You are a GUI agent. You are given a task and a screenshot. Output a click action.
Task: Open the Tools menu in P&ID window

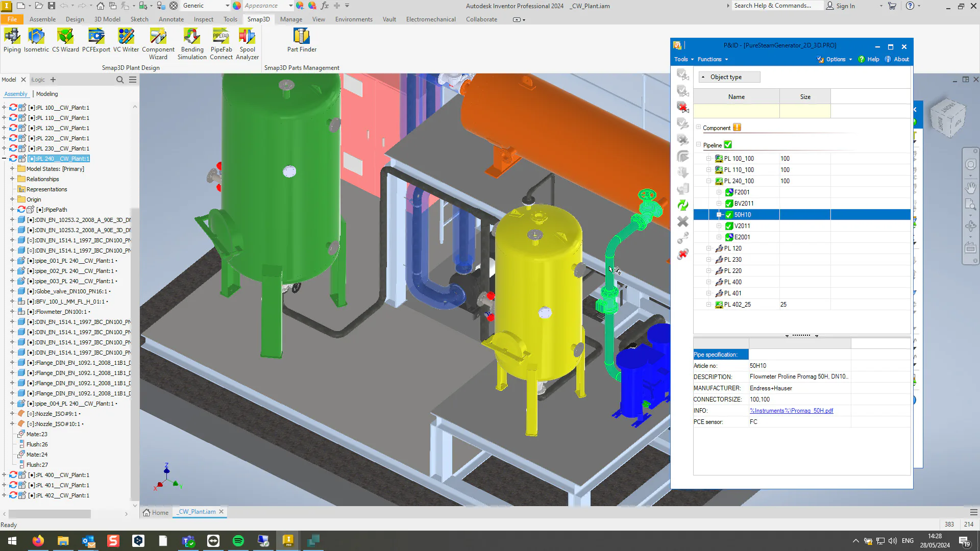tap(684, 59)
